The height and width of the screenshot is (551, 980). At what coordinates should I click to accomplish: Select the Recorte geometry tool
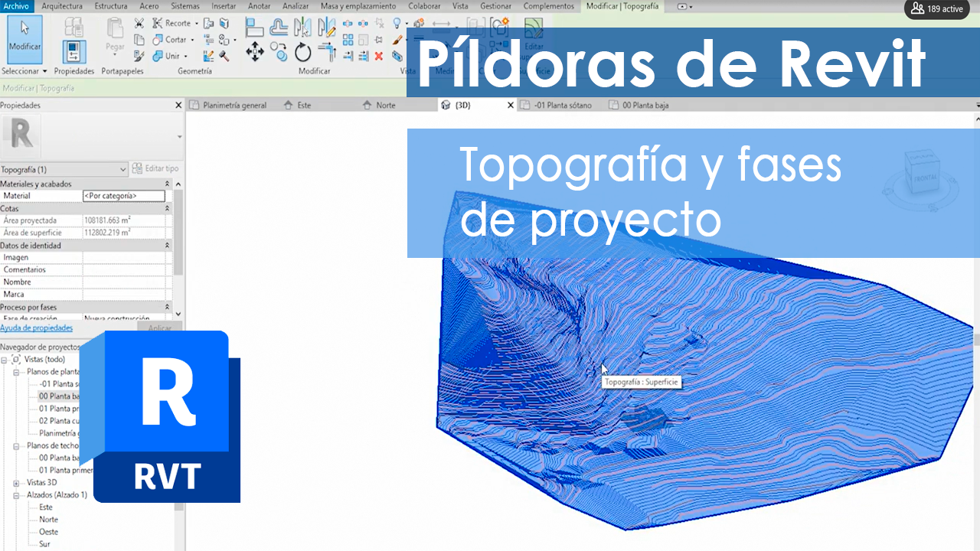[x=173, y=23]
